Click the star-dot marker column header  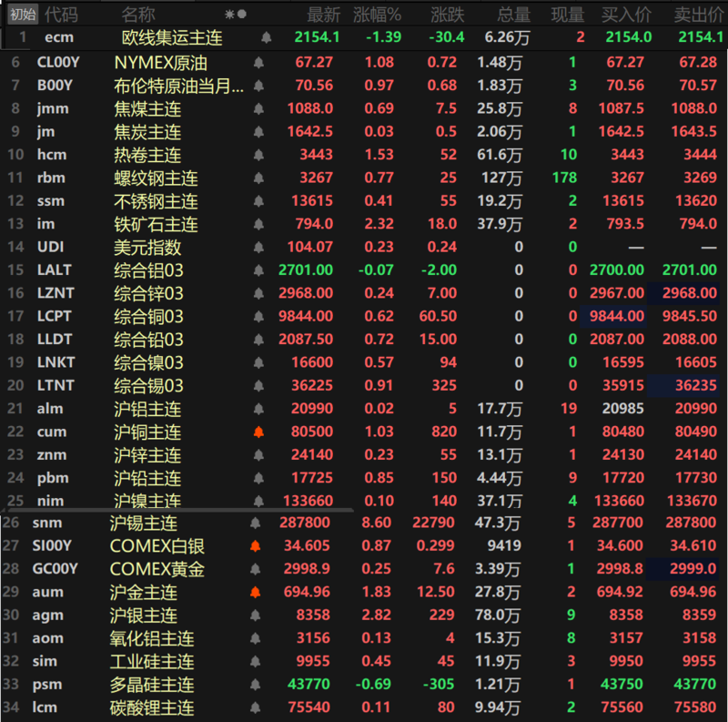[236, 15]
